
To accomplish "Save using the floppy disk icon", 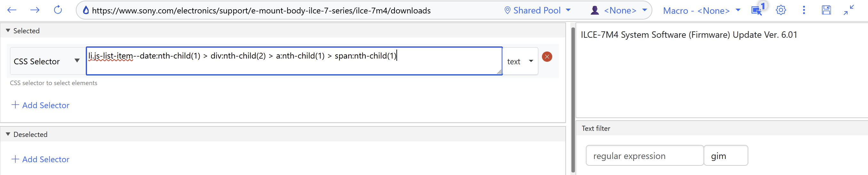I will (826, 10).
